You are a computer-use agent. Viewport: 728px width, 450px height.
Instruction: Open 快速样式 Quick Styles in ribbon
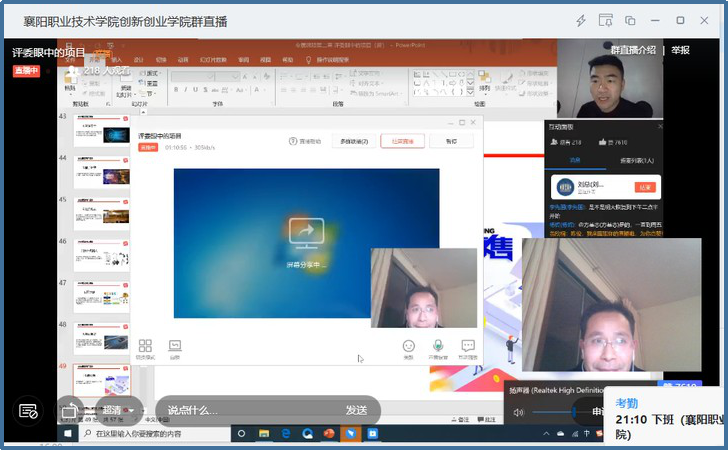coord(505,81)
